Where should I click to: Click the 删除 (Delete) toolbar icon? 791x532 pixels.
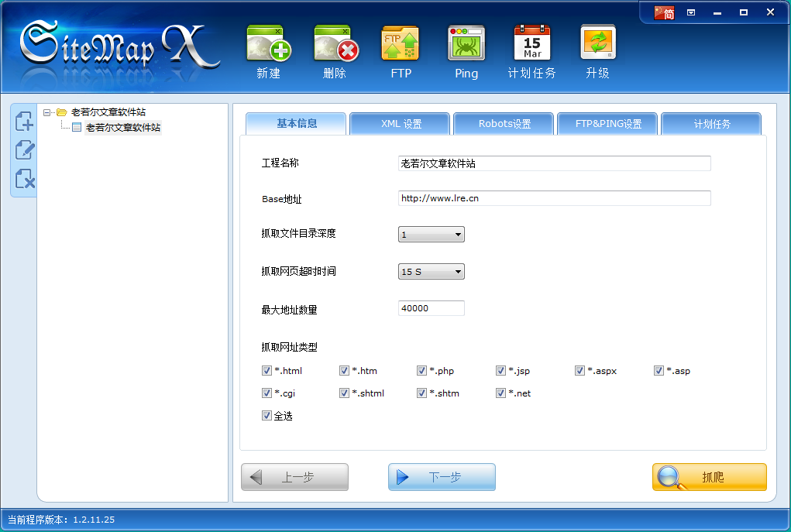click(x=335, y=44)
